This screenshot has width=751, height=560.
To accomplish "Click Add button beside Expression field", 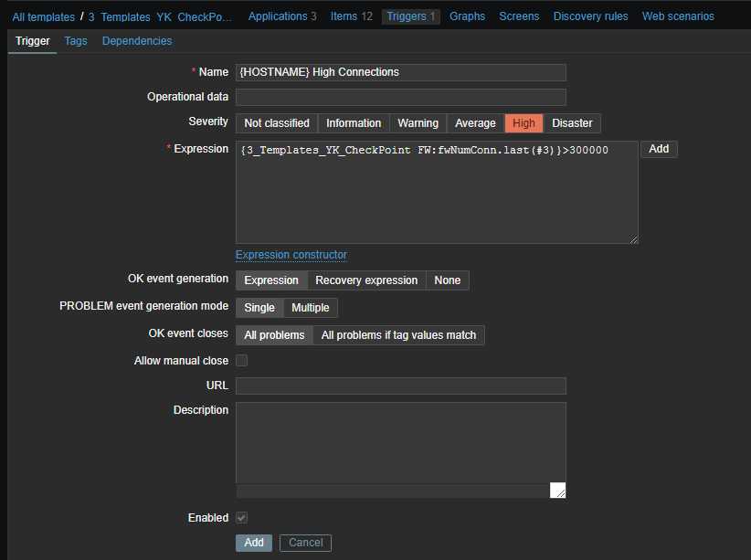I will (x=659, y=149).
